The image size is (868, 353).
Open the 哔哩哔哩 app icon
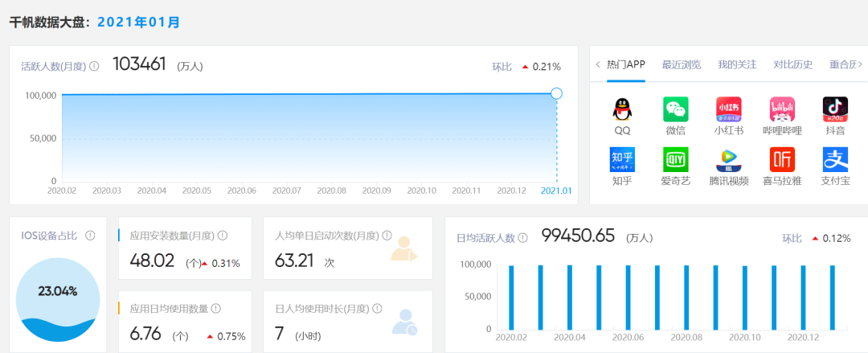pyautogui.click(x=782, y=110)
